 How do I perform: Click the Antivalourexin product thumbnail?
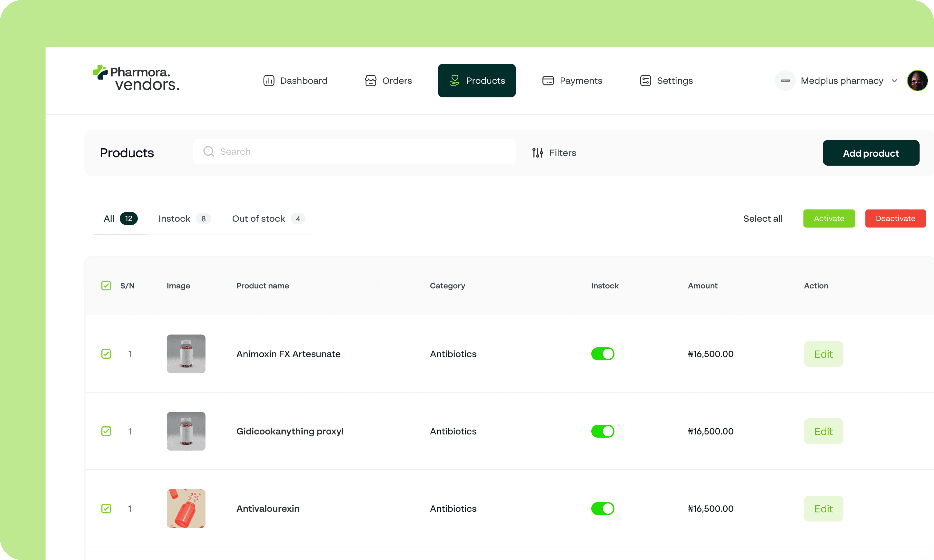pyautogui.click(x=186, y=508)
